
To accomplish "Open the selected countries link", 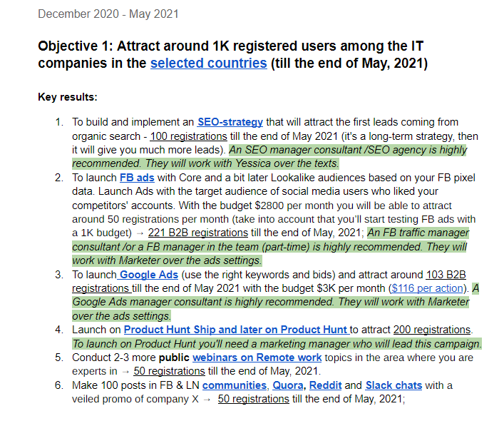I will [209, 63].
